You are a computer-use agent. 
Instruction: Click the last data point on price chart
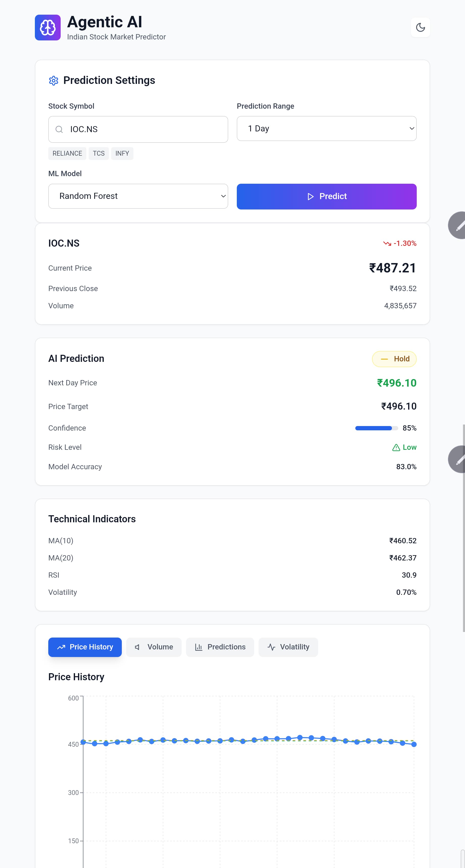pyautogui.click(x=414, y=744)
